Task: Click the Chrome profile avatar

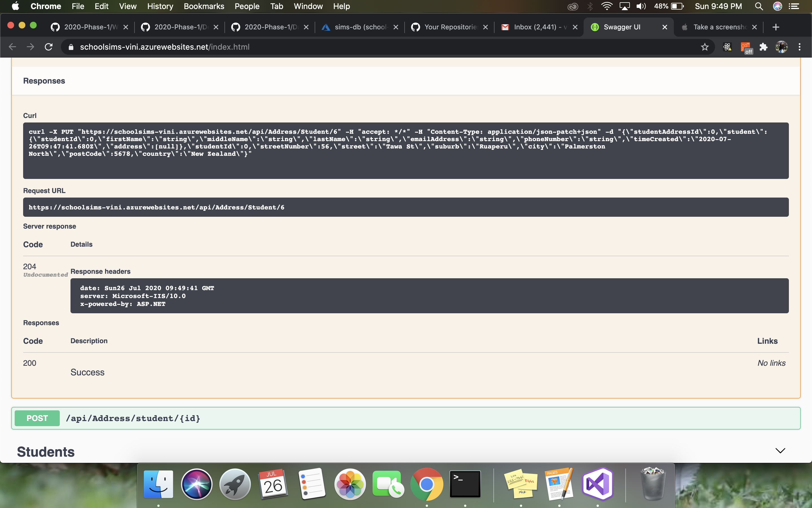Action: tap(782, 47)
